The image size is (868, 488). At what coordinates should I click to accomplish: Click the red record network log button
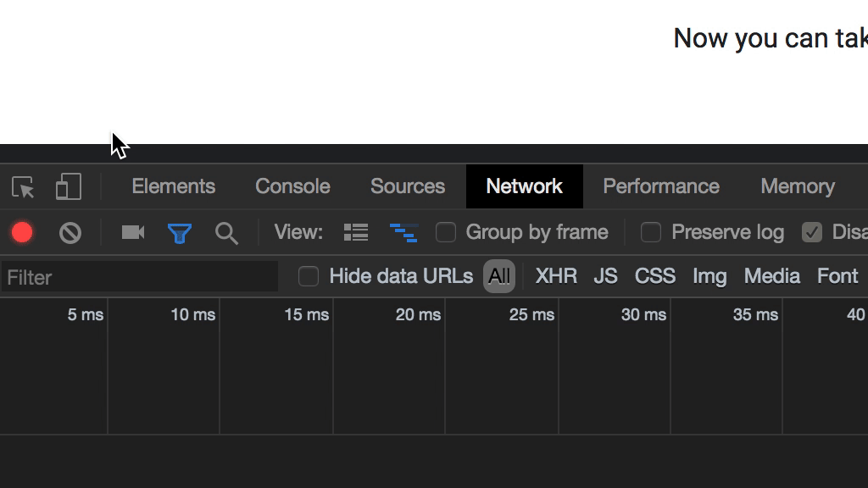(x=22, y=232)
